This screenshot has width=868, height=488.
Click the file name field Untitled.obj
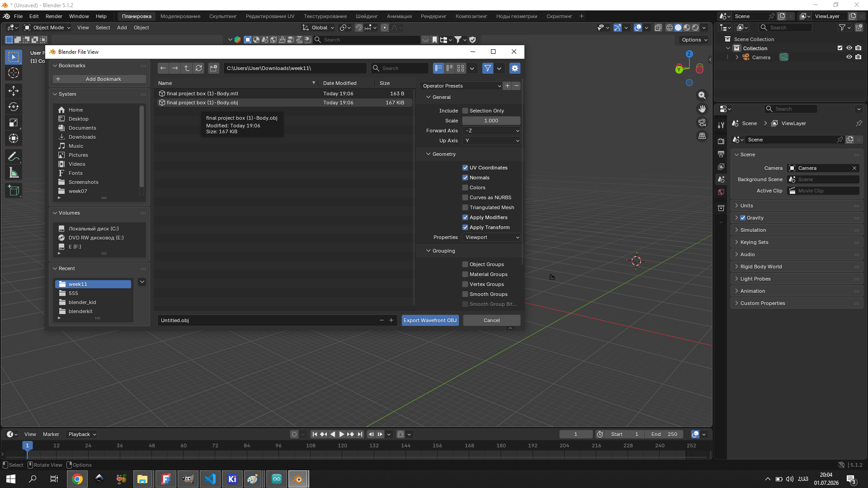[268, 320]
